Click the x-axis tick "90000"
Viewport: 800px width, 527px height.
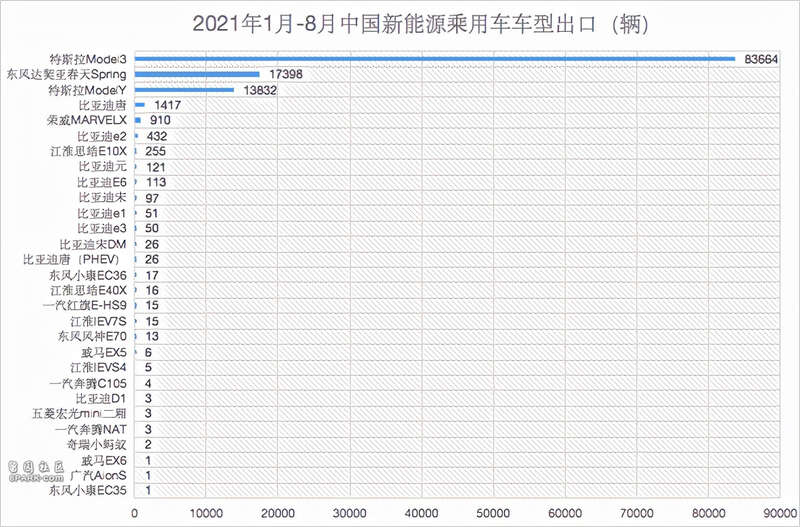(x=780, y=514)
